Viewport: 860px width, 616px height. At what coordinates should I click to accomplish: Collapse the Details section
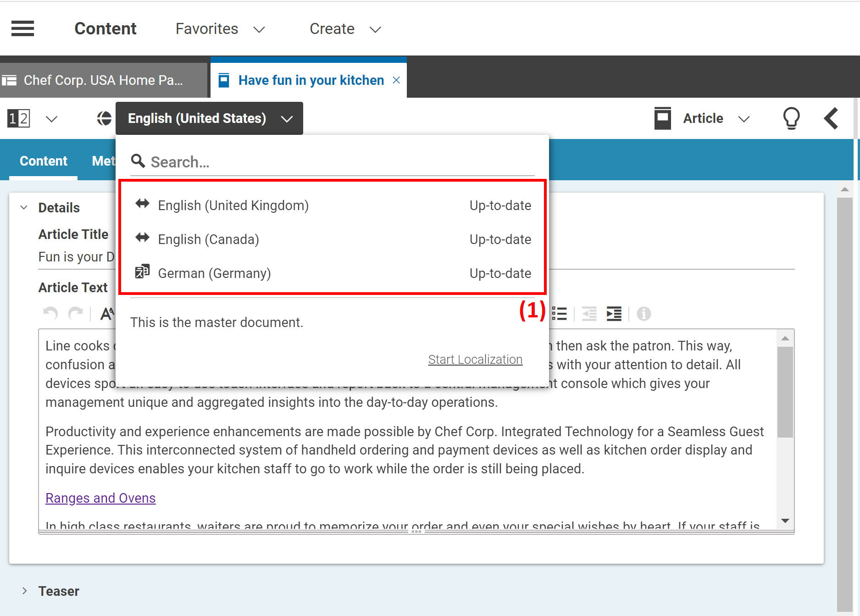coord(24,207)
